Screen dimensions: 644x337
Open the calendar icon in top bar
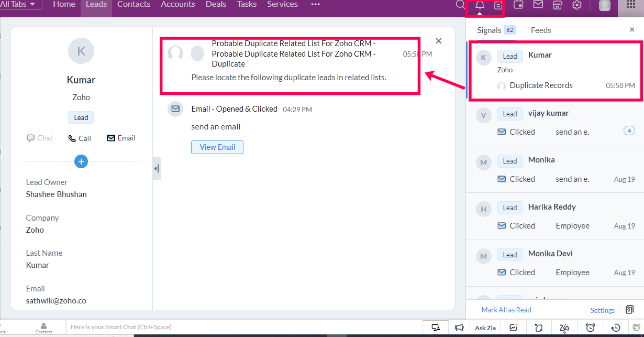[518, 5]
